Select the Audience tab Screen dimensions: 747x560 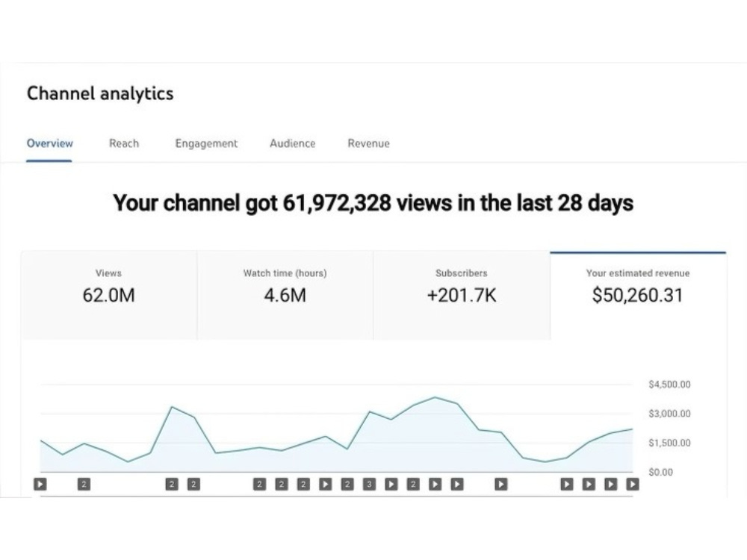pyautogui.click(x=293, y=143)
